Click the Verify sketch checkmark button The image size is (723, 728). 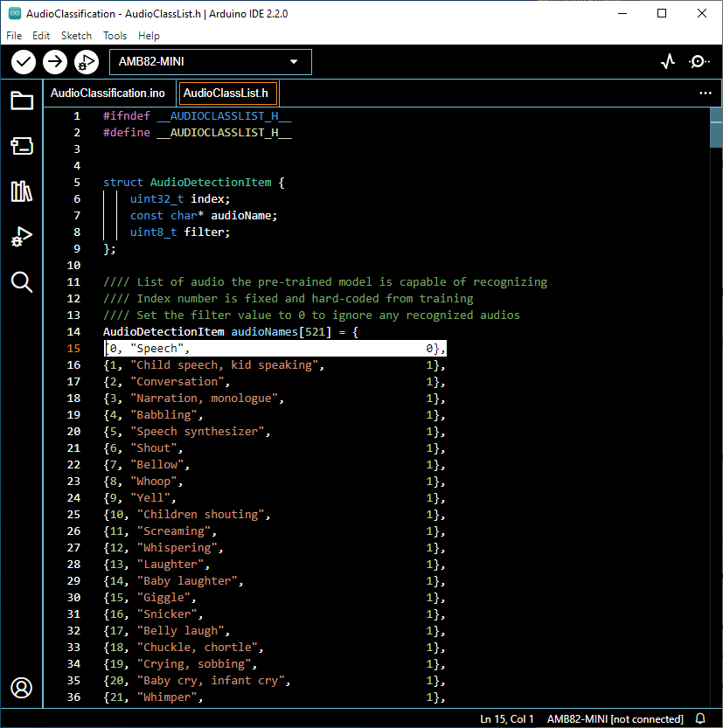(24, 62)
